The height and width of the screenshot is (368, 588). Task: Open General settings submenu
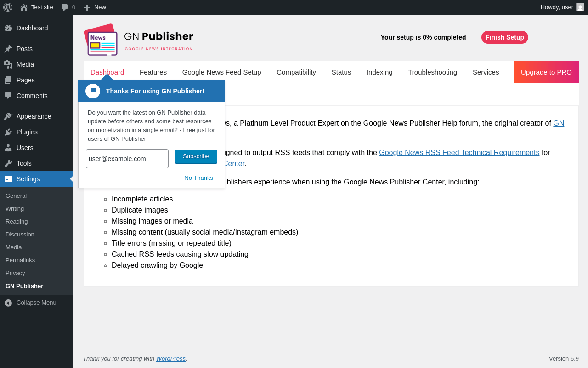pos(16,196)
